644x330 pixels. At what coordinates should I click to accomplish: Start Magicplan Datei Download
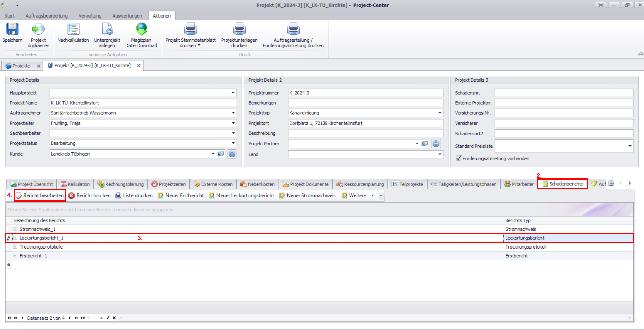coord(141,29)
